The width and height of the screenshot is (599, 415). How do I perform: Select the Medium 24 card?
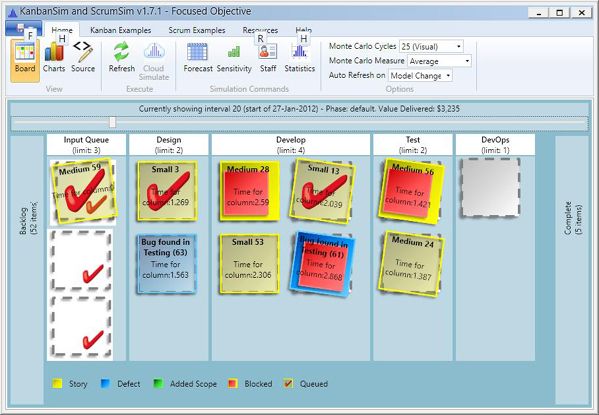click(x=412, y=263)
